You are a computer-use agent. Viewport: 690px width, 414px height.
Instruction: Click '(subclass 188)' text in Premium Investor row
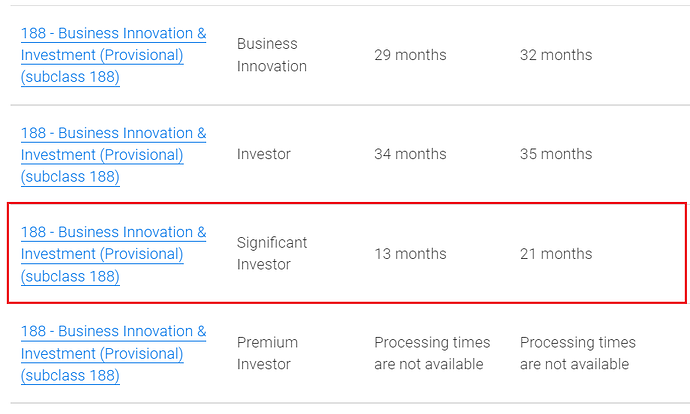[x=70, y=376]
